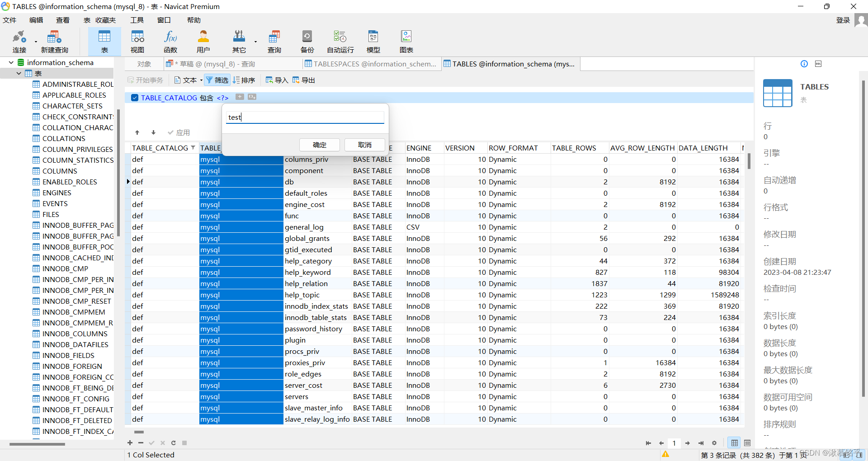The image size is (868, 461).
Task: Uncheck the TABLE_CATALOG filter checkbox
Action: [135, 98]
